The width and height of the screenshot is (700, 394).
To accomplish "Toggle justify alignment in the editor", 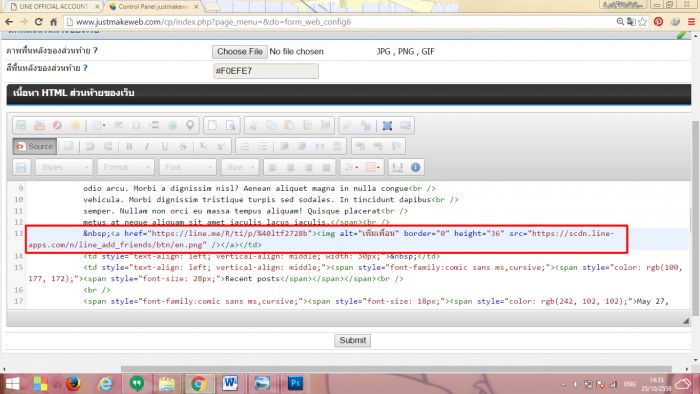I will (x=326, y=167).
